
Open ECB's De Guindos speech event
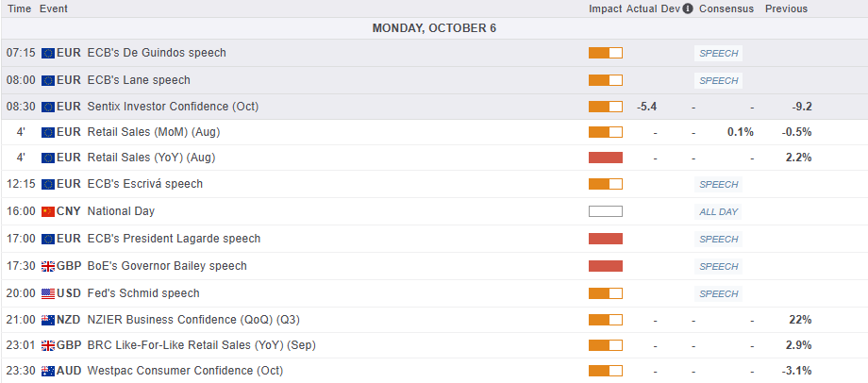[156, 53]
